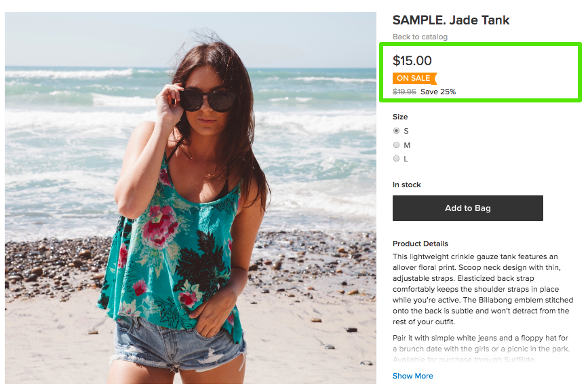Choose the M size option

(397, 145)
